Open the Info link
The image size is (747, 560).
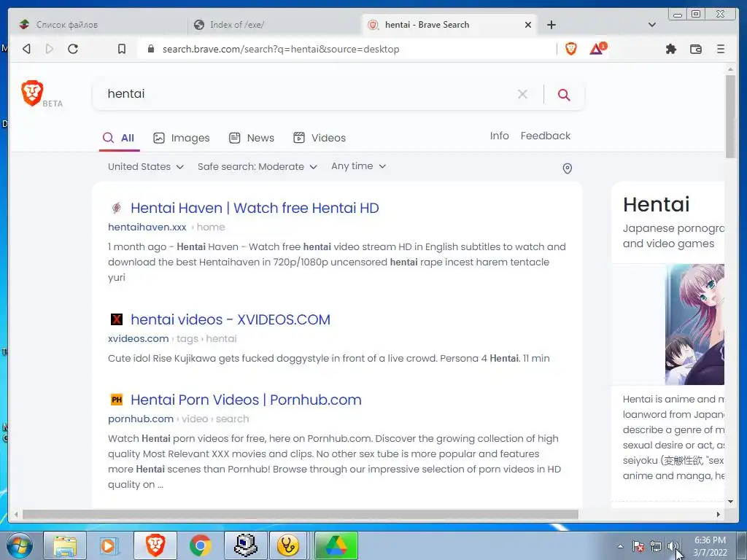[x=499, y=136]
